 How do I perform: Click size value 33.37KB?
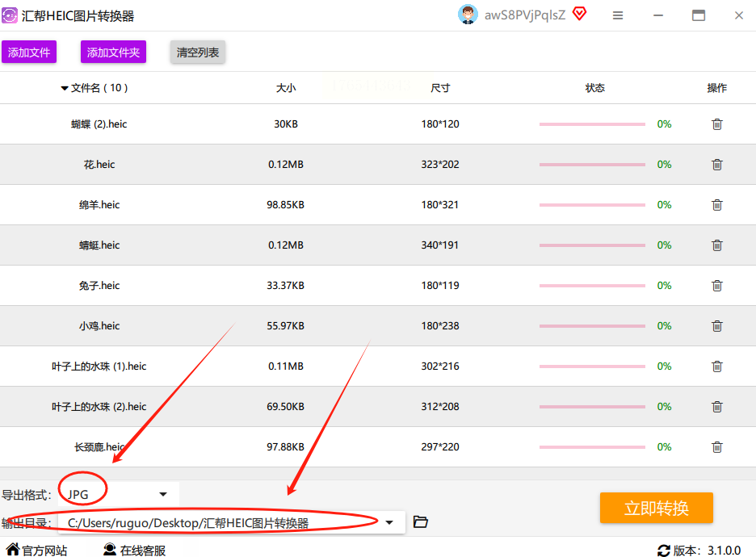pyautogui.click(x=285, y=286)
